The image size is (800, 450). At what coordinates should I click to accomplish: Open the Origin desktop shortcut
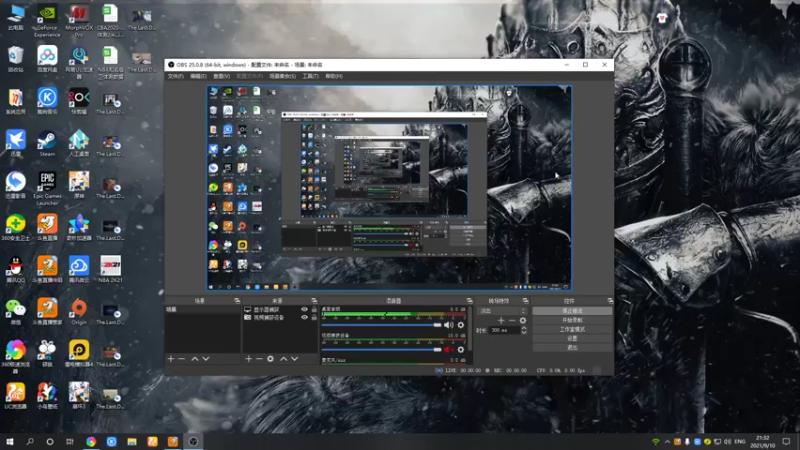79,312
